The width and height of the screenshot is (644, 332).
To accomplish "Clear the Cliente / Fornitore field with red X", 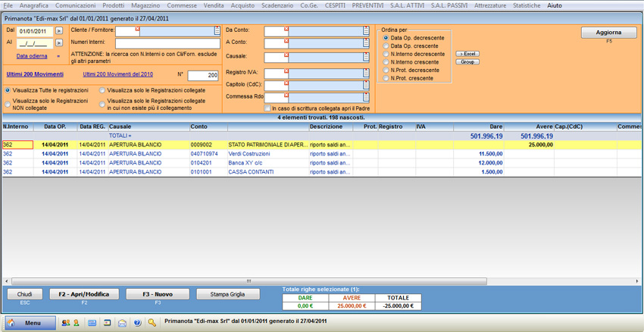I will coord(137,30).
